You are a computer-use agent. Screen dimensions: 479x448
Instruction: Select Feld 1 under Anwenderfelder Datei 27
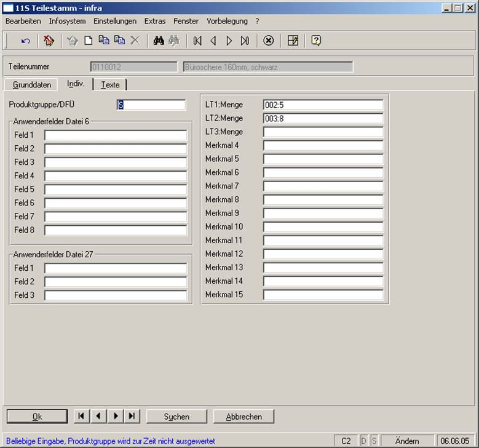115,268
